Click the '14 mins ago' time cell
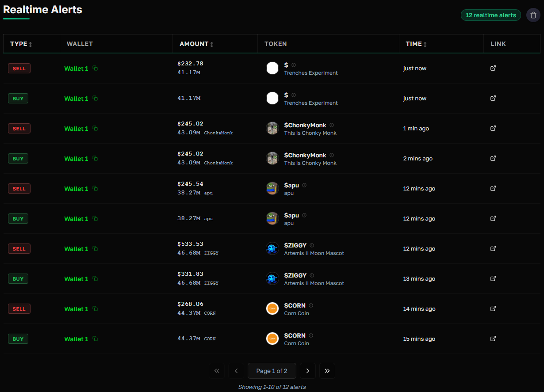 419,309
